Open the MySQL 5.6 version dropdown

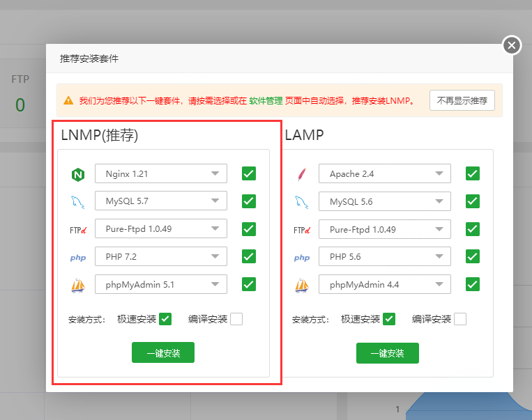point(385,201)
